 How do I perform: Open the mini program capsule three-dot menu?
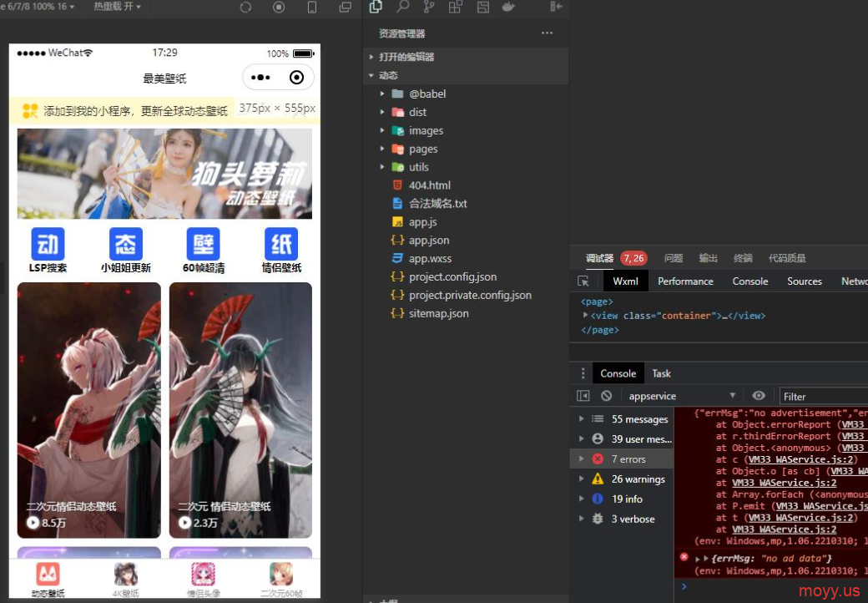(260, 78)
